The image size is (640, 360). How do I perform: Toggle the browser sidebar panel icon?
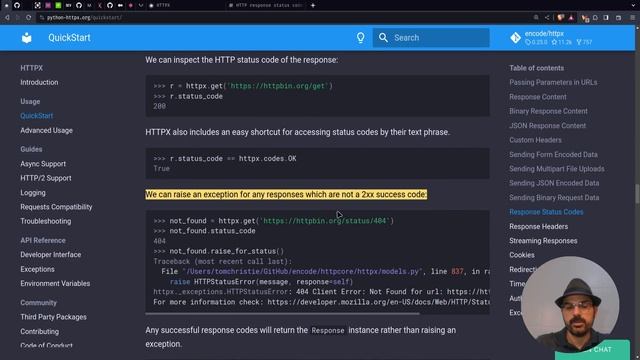point(606,18)
